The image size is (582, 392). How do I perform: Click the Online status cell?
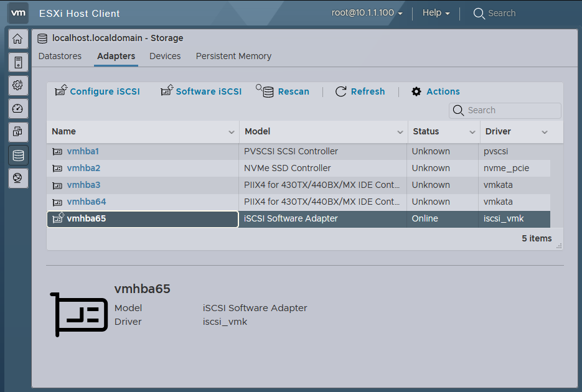443,218
